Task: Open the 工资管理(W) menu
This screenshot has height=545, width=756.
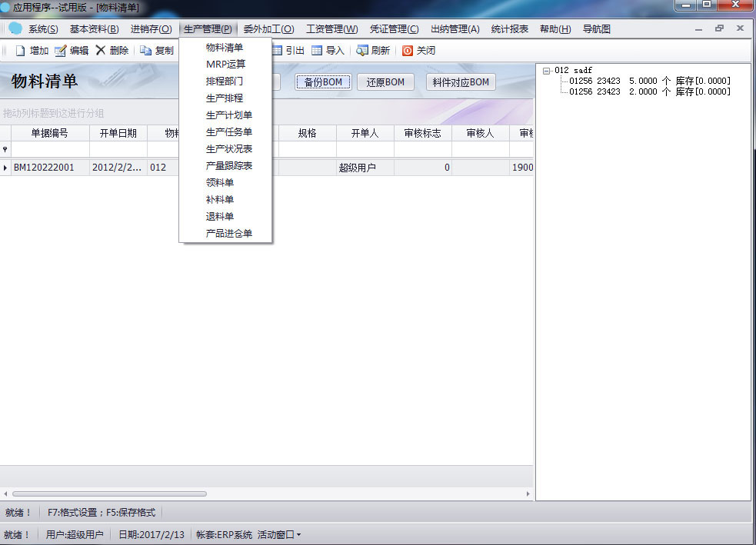Action: coord(331,29)
